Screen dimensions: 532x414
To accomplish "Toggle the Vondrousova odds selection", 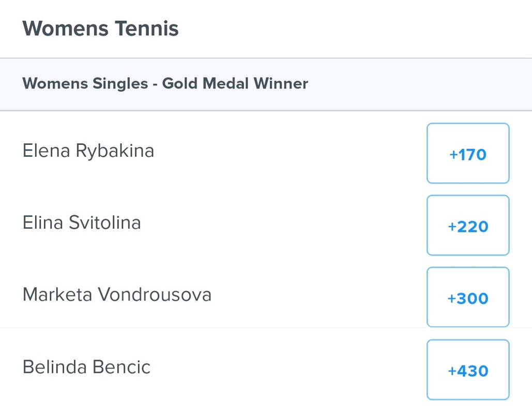I will 468,297.
